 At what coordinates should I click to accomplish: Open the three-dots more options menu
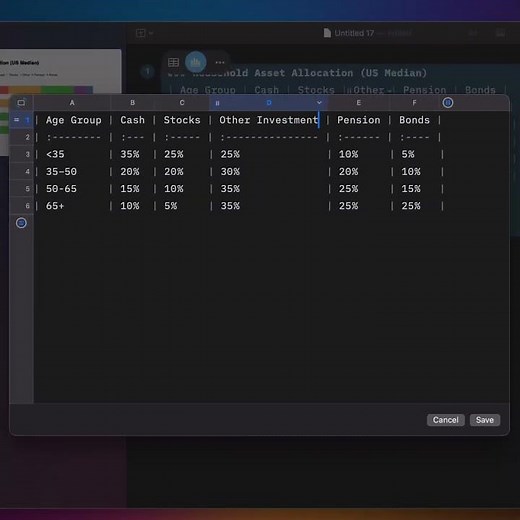click(x=220, y=62)
